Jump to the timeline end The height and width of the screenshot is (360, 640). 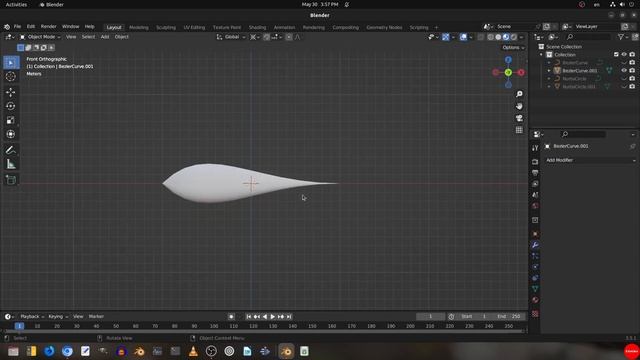tap(289, 317)
